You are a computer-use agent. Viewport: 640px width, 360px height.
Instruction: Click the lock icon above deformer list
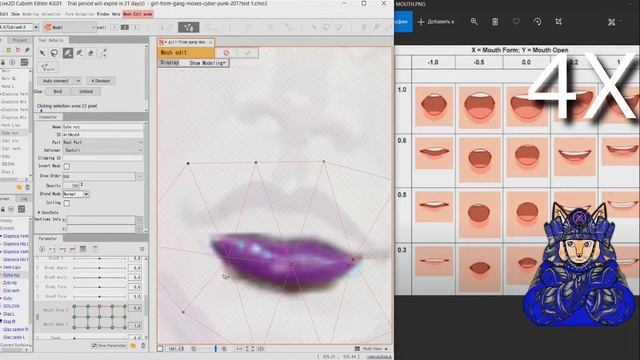point(3,209)
